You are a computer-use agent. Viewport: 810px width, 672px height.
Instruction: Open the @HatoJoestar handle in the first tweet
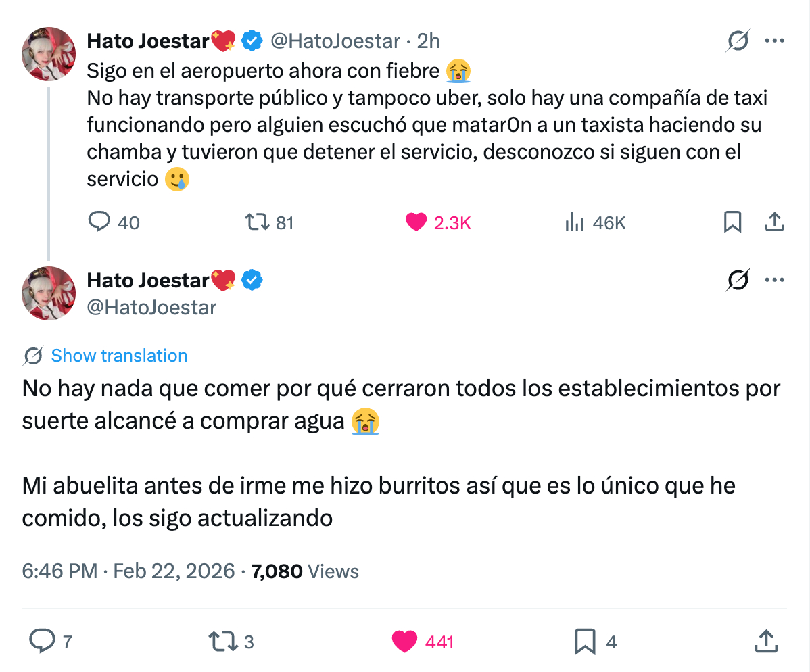[335, 42]
